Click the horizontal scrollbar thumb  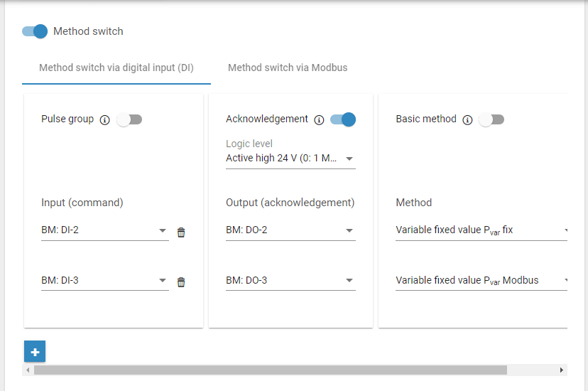[x=270, y=370]
